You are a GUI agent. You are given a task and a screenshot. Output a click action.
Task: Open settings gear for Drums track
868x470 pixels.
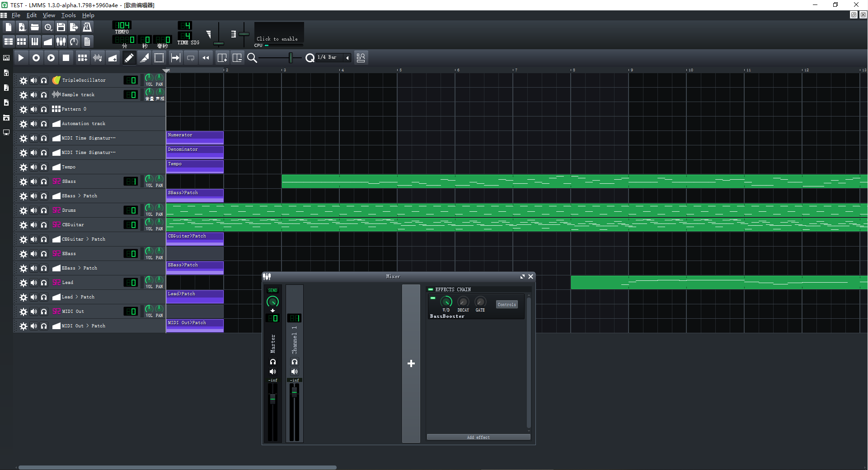click(23, 210)
